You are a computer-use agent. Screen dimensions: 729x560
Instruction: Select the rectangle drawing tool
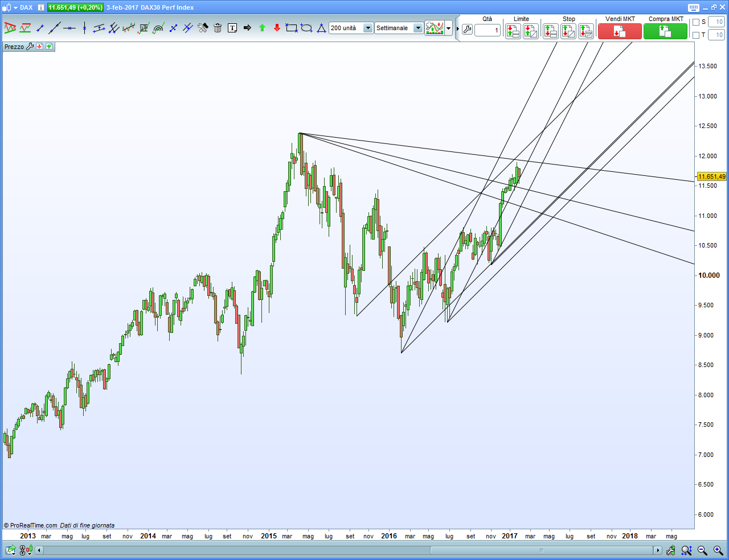coord(292,28)
